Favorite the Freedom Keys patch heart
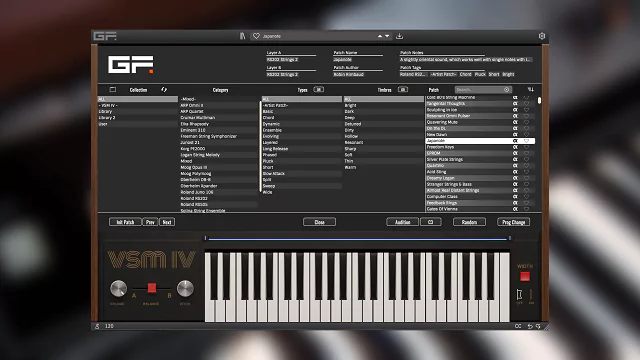This screenshot has width=640, height=360. (x=527, y=147)
